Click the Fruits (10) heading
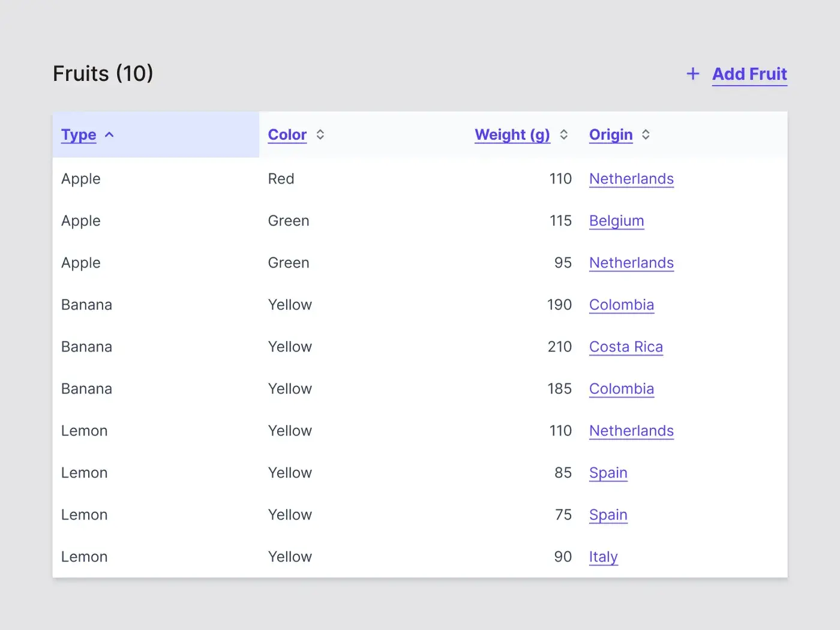This screenshot has width=840, height=630. pyautogui.click(x=103, y=74)
